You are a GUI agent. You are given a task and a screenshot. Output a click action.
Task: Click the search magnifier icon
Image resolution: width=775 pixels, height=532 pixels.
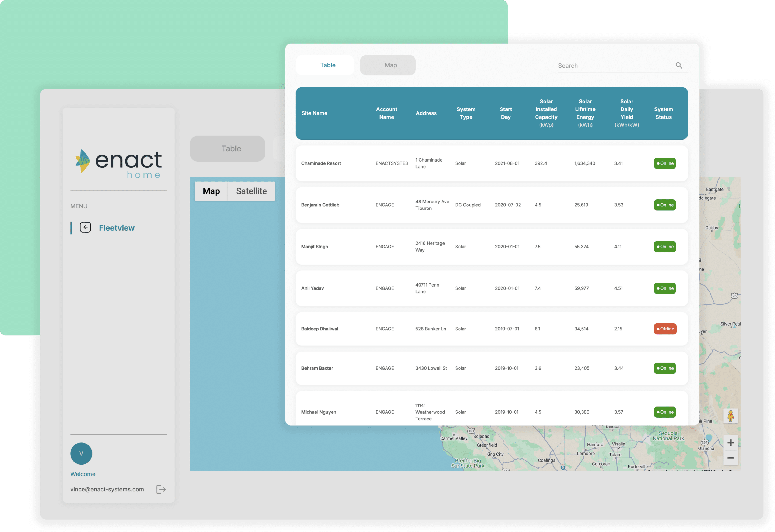tap(679, 65)
